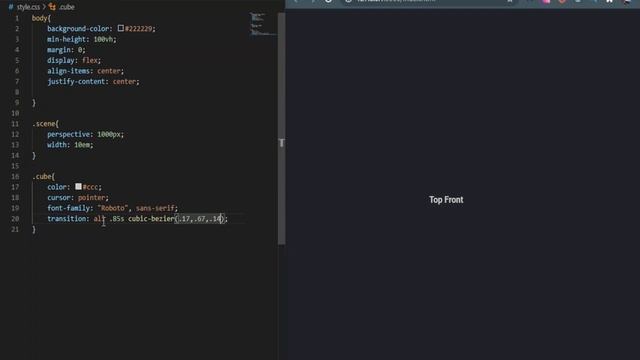Click line number 15 in the gutter
Image resolution: width=640 pixels, height=360 pixels.
(x=15, y=166)
